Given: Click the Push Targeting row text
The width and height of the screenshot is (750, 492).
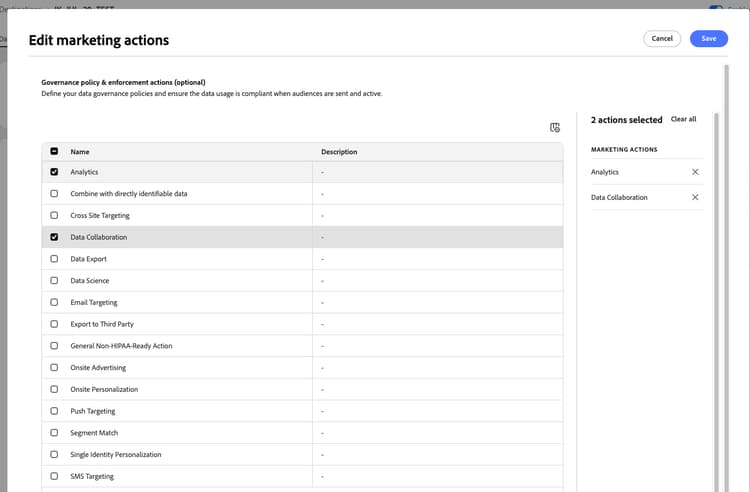Looking at the screenshot, I should [92, 411].
